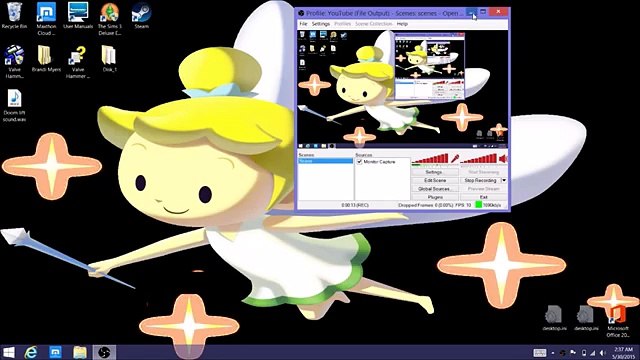Mute desktop audio via red speaker icon
This screenshot has height=360, width=640.
point(503,158)
